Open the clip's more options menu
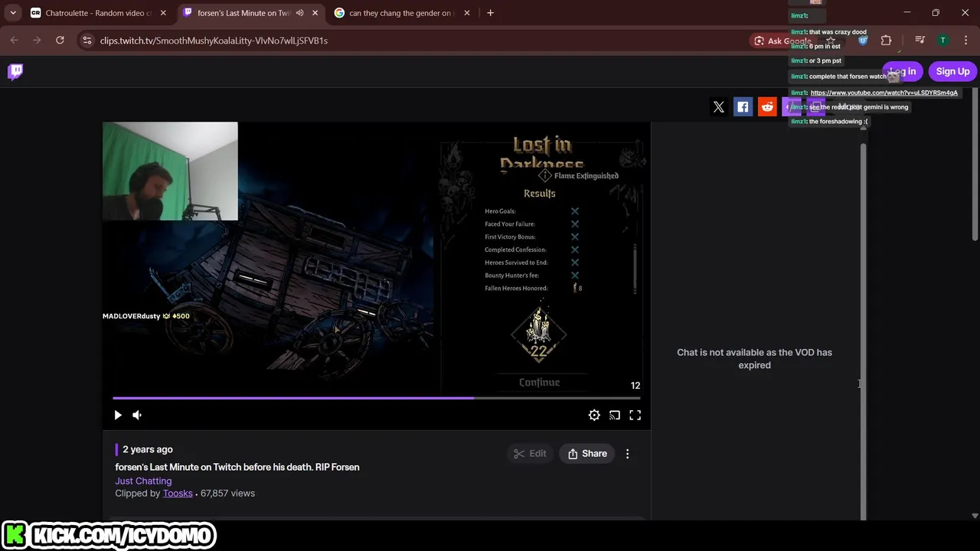 click(x=627, y=454)
